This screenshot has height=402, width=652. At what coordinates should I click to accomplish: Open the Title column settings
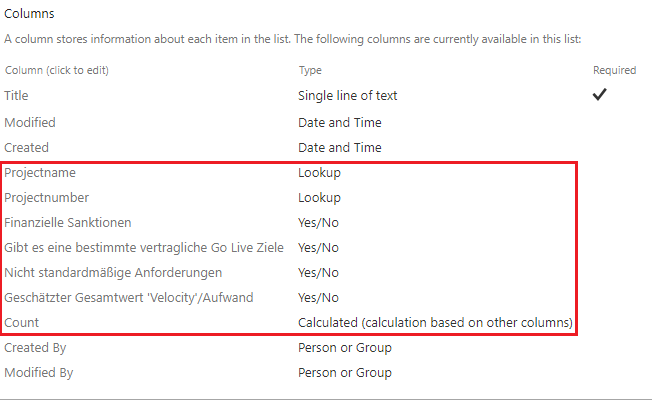[16, 96]
